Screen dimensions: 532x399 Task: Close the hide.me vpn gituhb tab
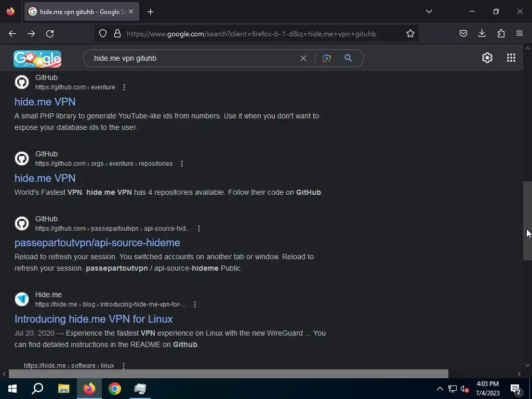point(131,12)
